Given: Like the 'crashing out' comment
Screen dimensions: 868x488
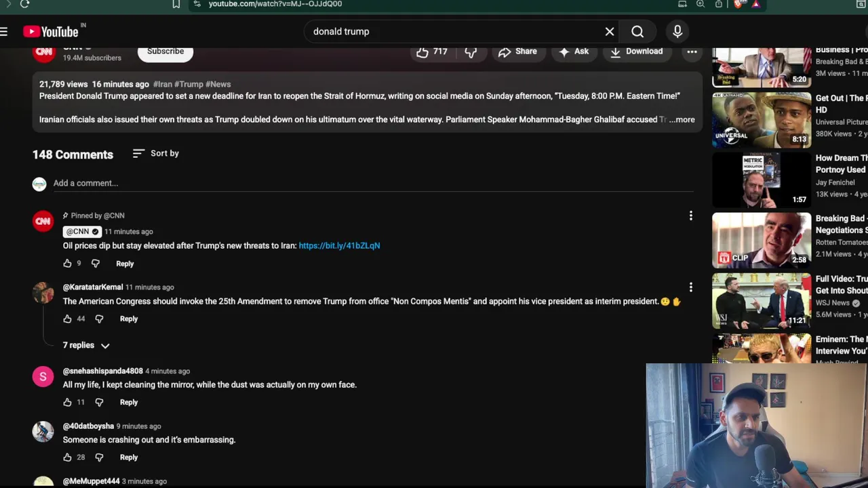Looking at the screenshot, I should [x=67, y=457].
